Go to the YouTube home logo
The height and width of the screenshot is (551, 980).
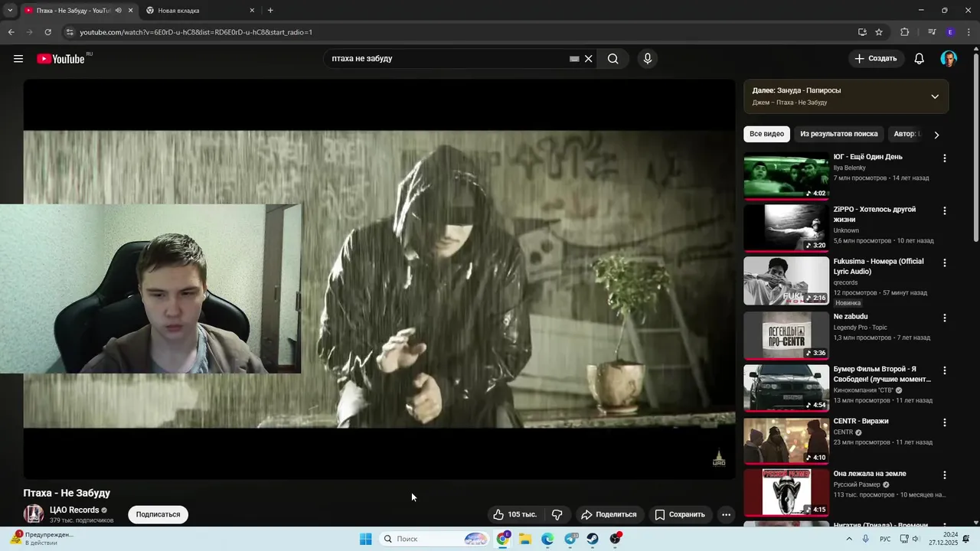pyautogui.click(x=60, y=59)
